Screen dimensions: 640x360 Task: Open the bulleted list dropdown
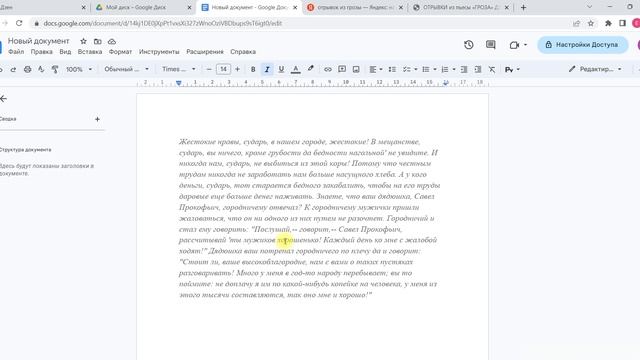[429, 69]
